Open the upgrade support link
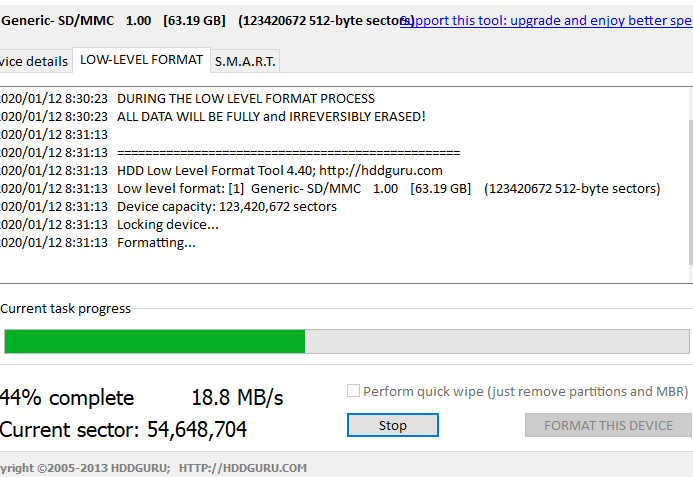 point(546,20)
